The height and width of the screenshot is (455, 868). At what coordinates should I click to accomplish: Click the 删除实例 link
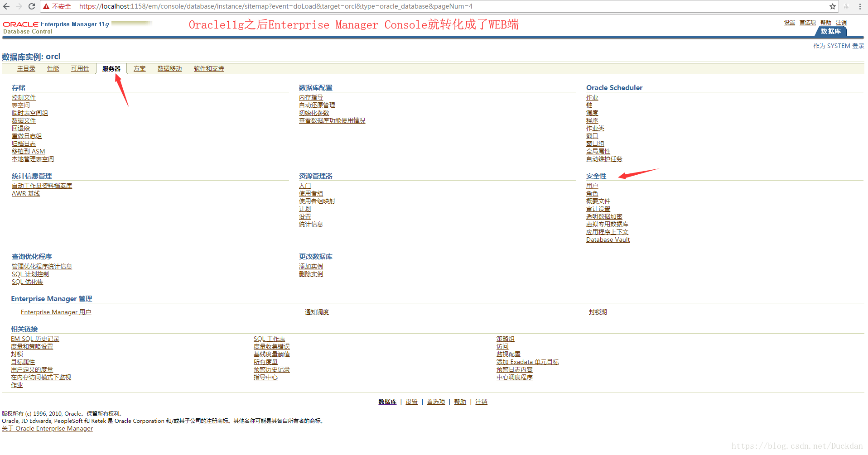coord(311,274)
